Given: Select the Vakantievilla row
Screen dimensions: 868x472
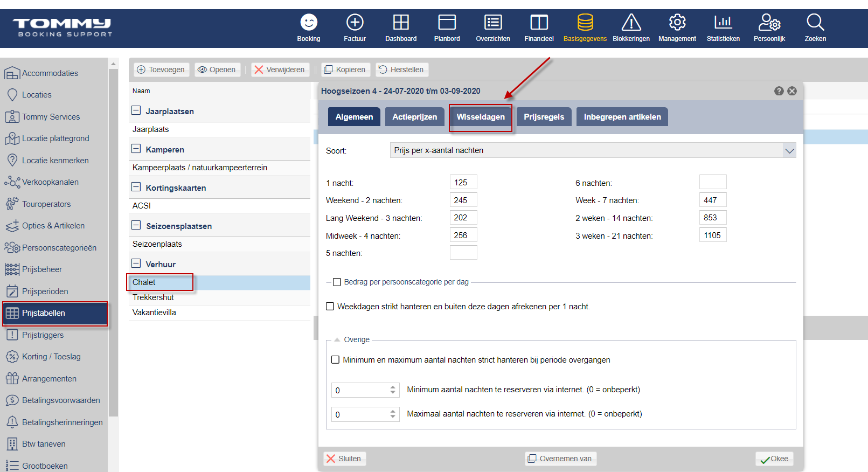Looking at the screenshot, I should coord(219,313).
